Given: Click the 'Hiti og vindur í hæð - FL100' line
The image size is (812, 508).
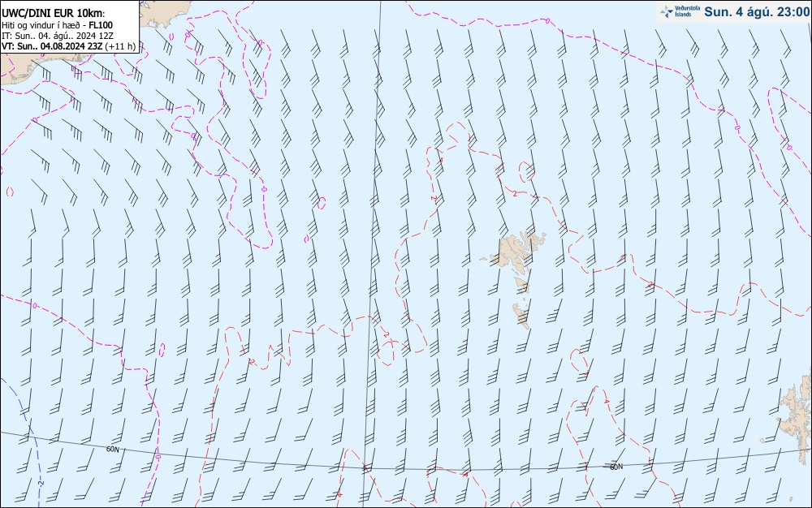Looking at the screenshot, I should (x=57, y=25).
